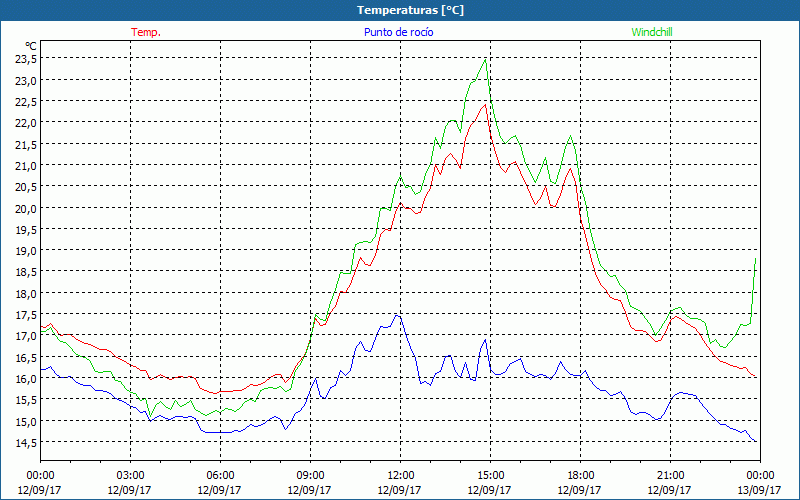
Task: Click the 'Temperaturas [°C]' chart title
Action: pos(410,10)
